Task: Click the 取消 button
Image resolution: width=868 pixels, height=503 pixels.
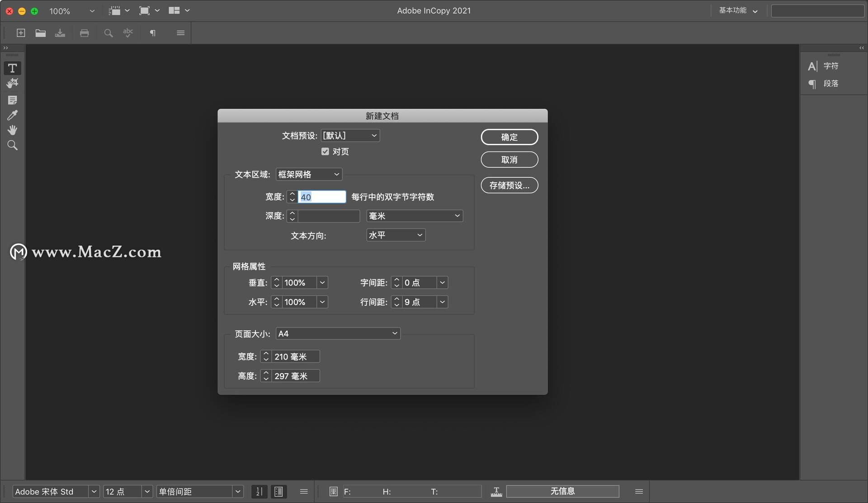Action: pos(509,160)
